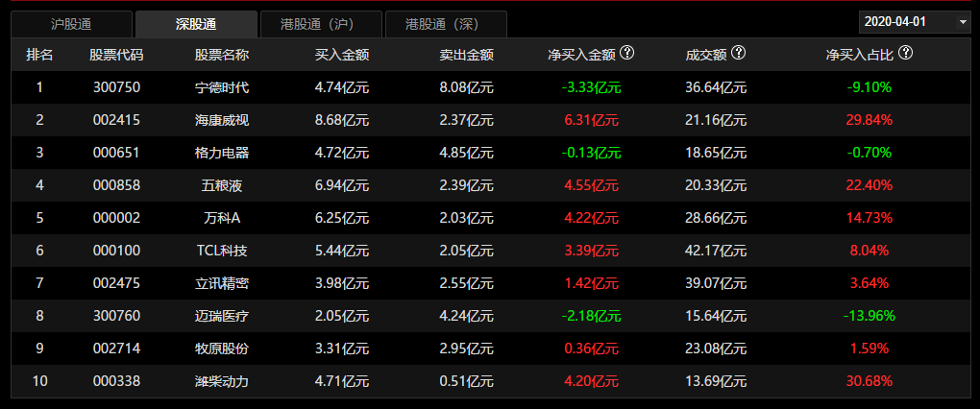Image resolution: width=980 pixels, height=409 pixels.
Task: Click the 排名 column header
Action: [39, 55]
